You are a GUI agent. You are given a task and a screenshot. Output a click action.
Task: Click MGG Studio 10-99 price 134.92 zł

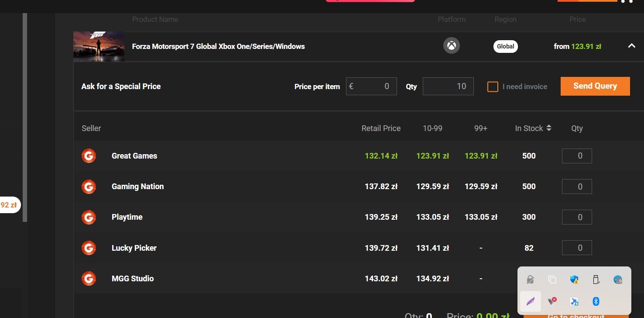coord(432,279)
